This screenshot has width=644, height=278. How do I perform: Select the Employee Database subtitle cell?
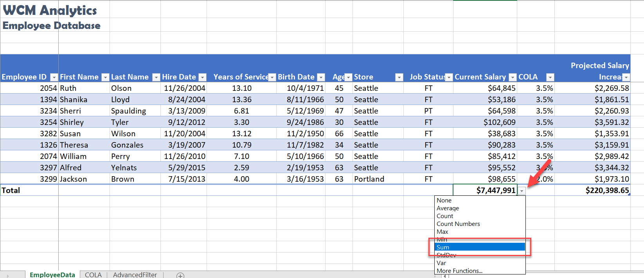pos(52,25)
